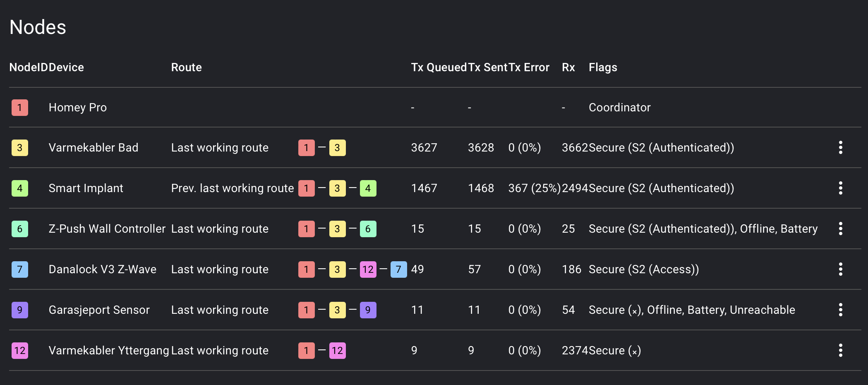The height and width of the screenshot is (385, 868).
Task: Click the Route column header
Action: pyautogui.click(x=187, y=67)
